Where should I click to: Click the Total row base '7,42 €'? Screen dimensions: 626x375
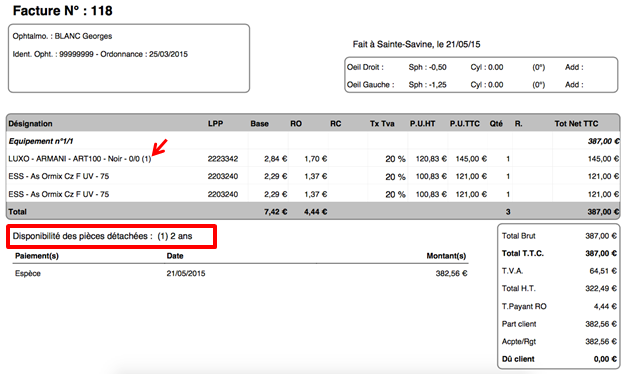coord(275,212)
